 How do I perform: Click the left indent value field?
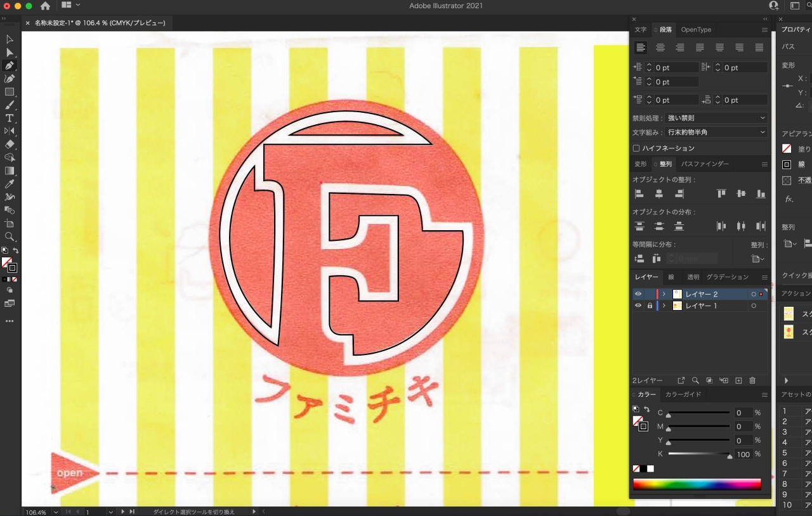pos(676,67)
